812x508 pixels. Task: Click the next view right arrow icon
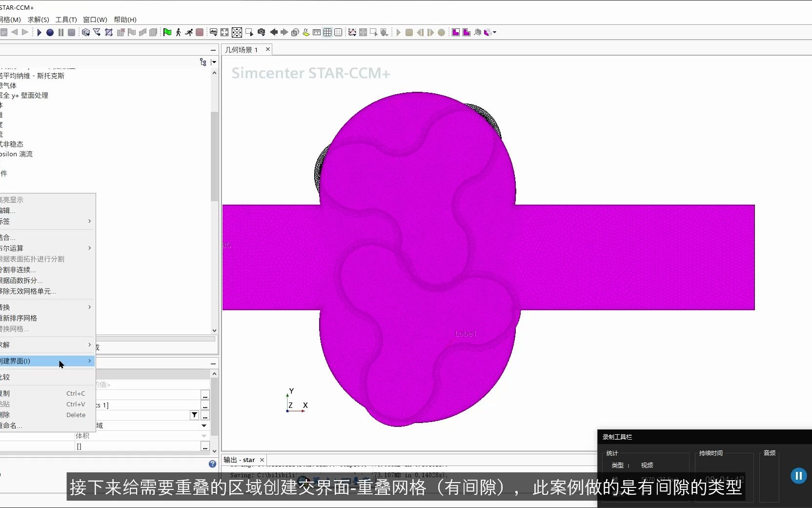point(284,32)
